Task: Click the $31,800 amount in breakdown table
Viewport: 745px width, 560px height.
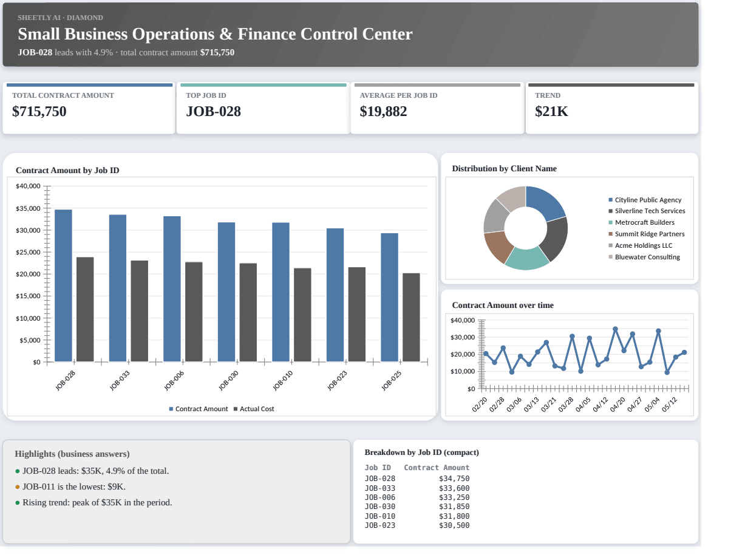Action: click(x=454, y=516)
